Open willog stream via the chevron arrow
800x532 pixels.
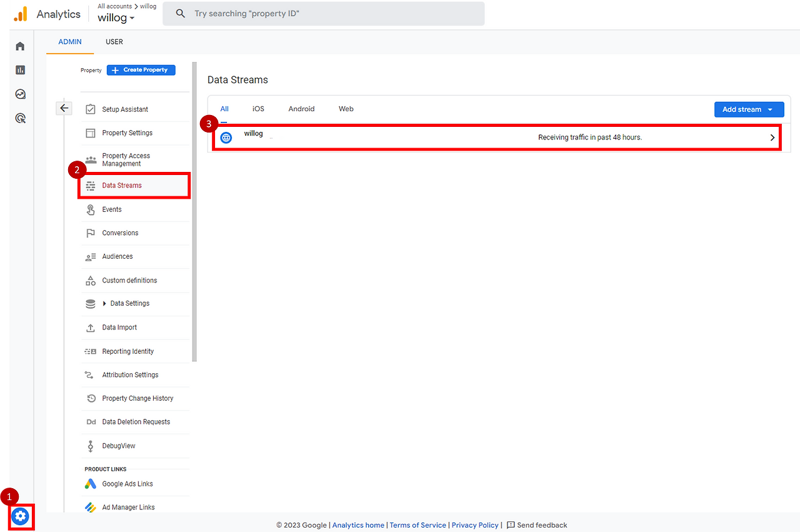pos(772,138)
